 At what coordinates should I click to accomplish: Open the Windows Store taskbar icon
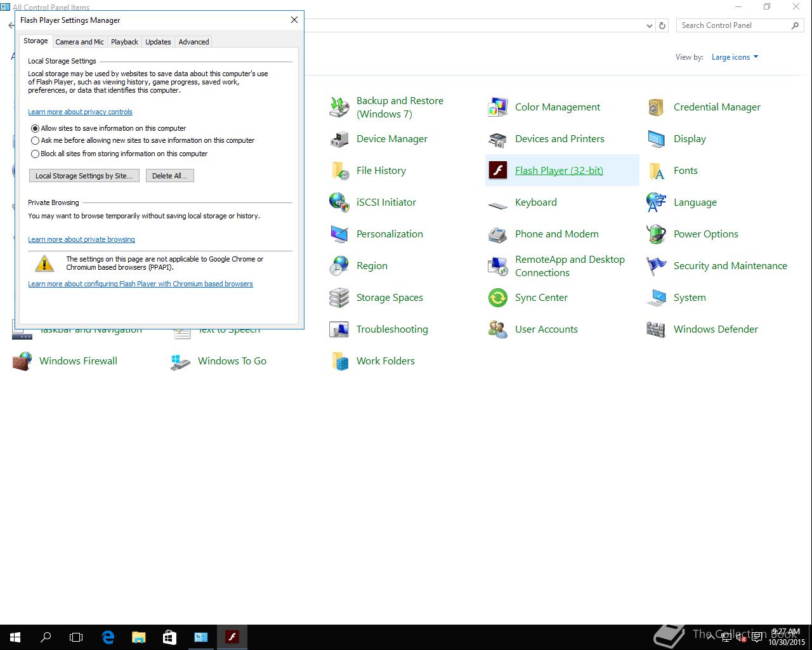click(x=169, y=637)
